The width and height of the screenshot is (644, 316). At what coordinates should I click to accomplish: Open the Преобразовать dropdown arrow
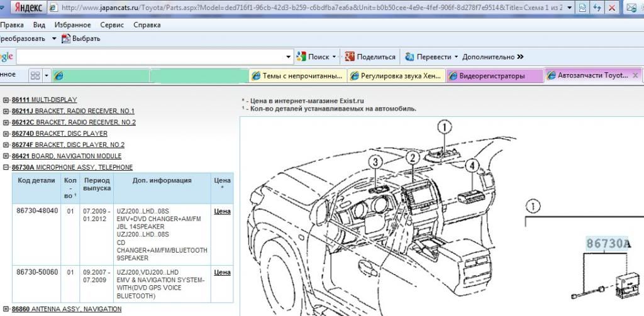(x=54, y=38)
